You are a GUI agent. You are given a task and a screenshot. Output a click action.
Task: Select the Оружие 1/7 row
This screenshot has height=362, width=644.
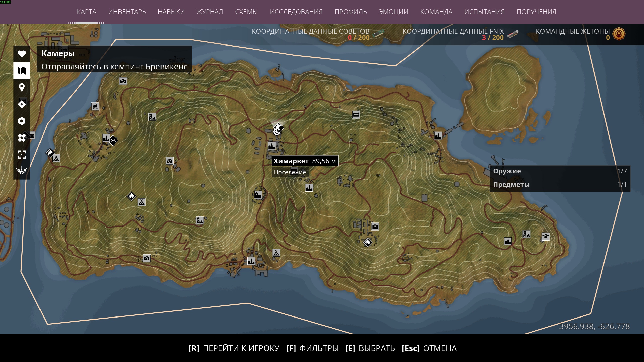point(560,171)
